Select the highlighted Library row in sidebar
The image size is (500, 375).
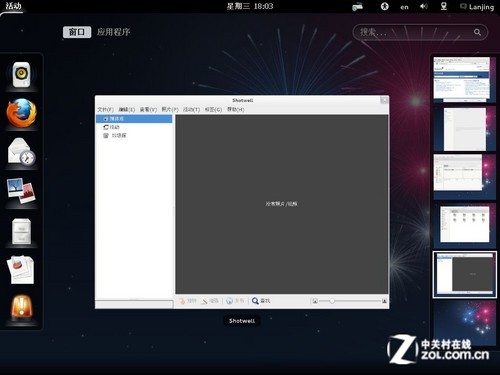[x=134, y=119]
